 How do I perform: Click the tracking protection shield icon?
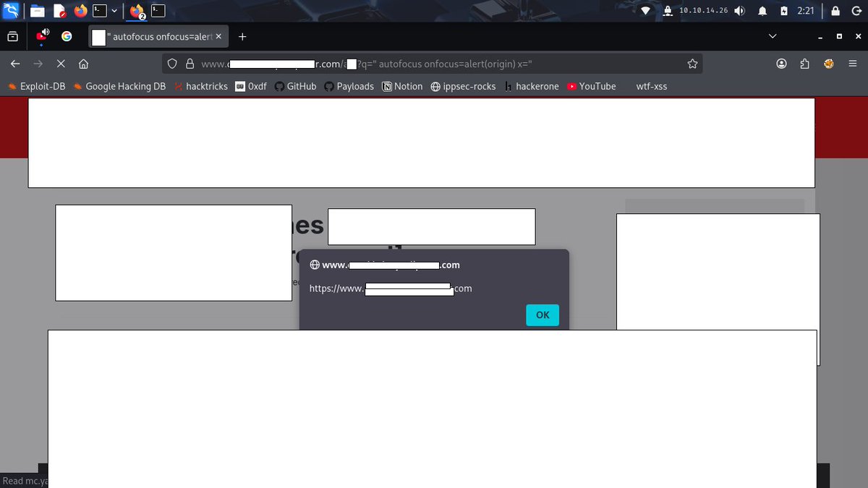[172, 64]
